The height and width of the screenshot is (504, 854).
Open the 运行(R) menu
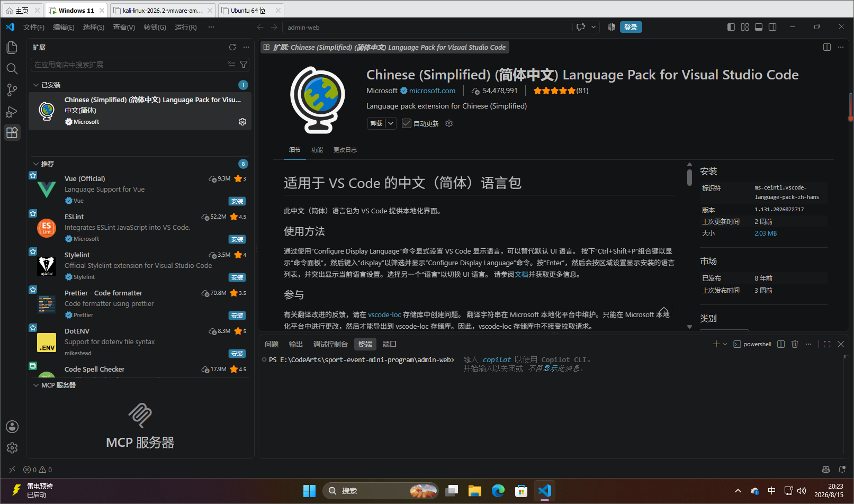pos(186,27)
